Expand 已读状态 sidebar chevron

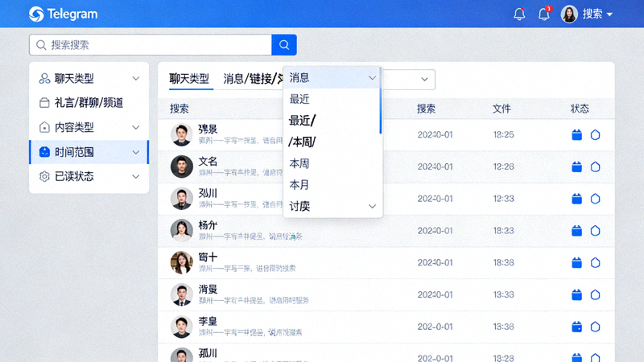[136, 176]
